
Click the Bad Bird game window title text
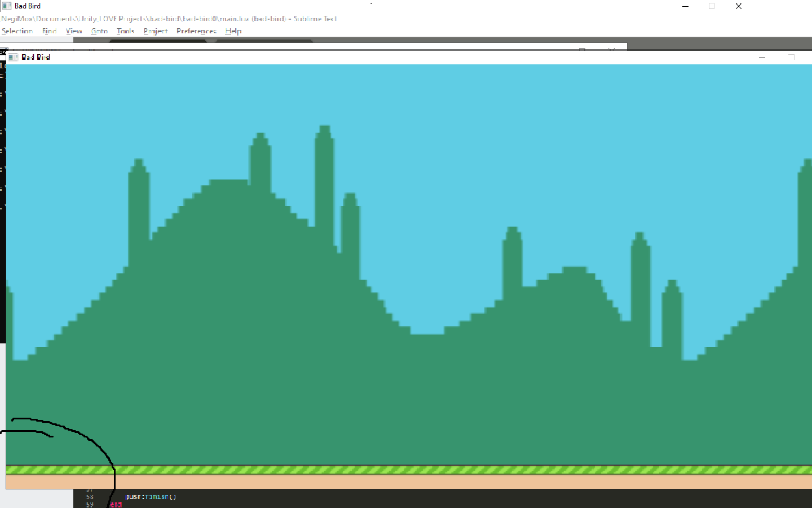click(x=36, y=57)
